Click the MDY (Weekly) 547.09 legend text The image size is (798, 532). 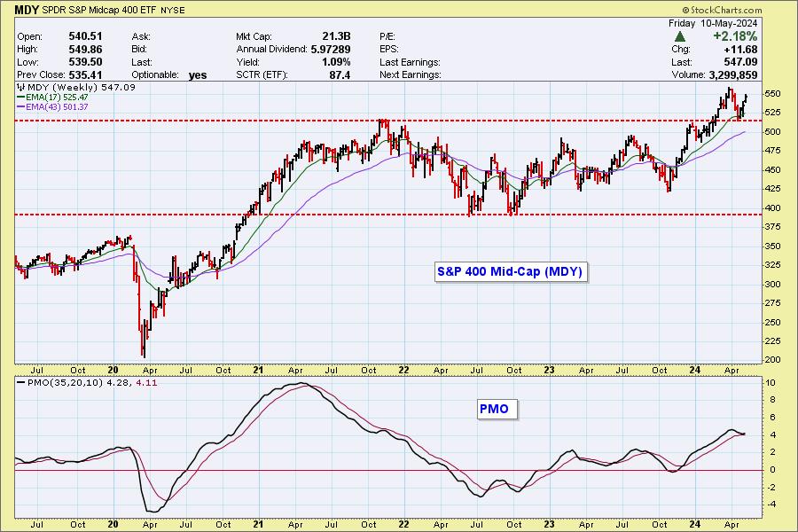[82, 87]
